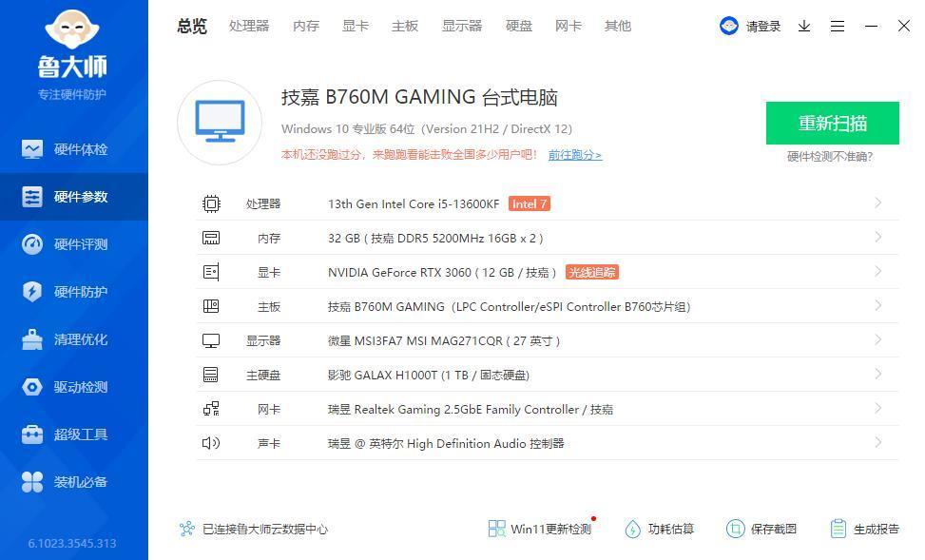Image resolution: width=925 pixels, height=560 pixels.
Task: Click 硬件检测不准确? link
Action: point(830,156)
